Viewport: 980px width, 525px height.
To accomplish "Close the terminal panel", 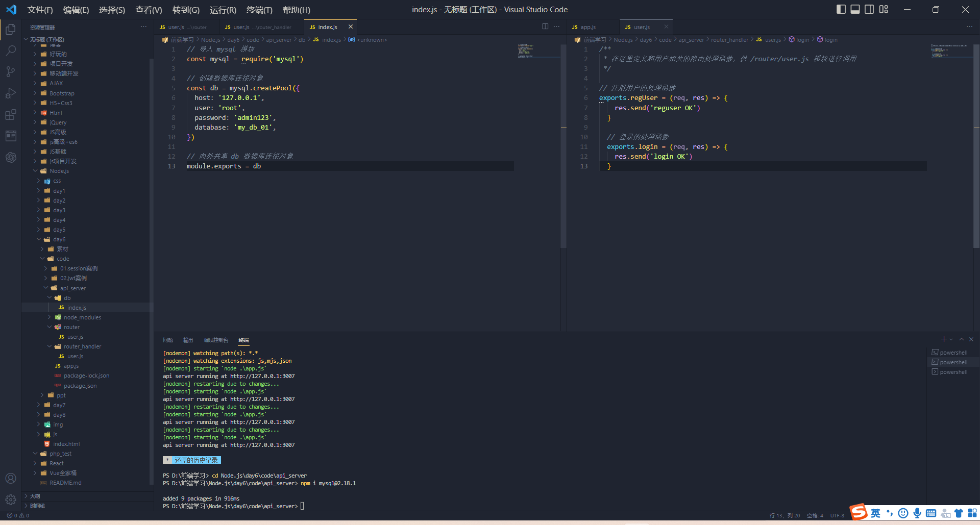I will tap(971, 339).
